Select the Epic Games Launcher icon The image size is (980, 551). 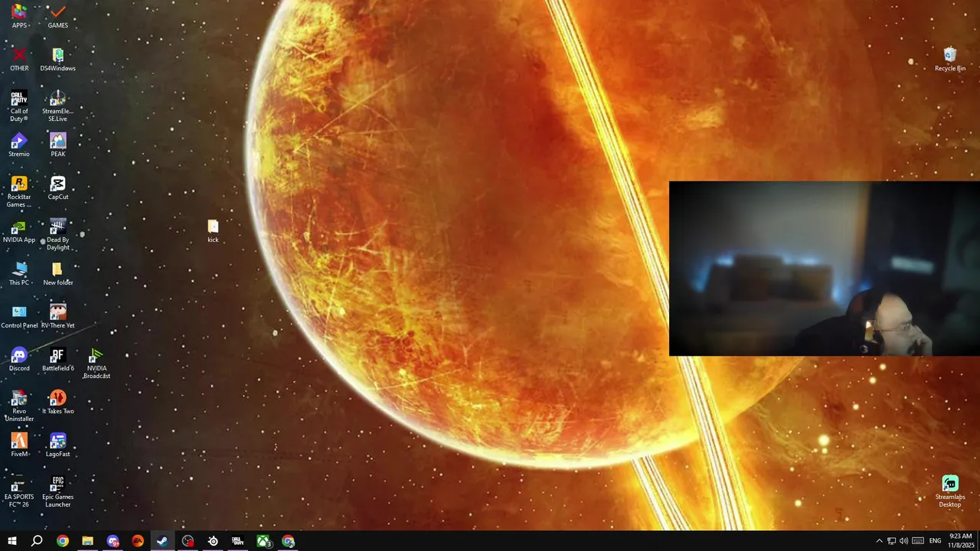click(x=58, y=492)
